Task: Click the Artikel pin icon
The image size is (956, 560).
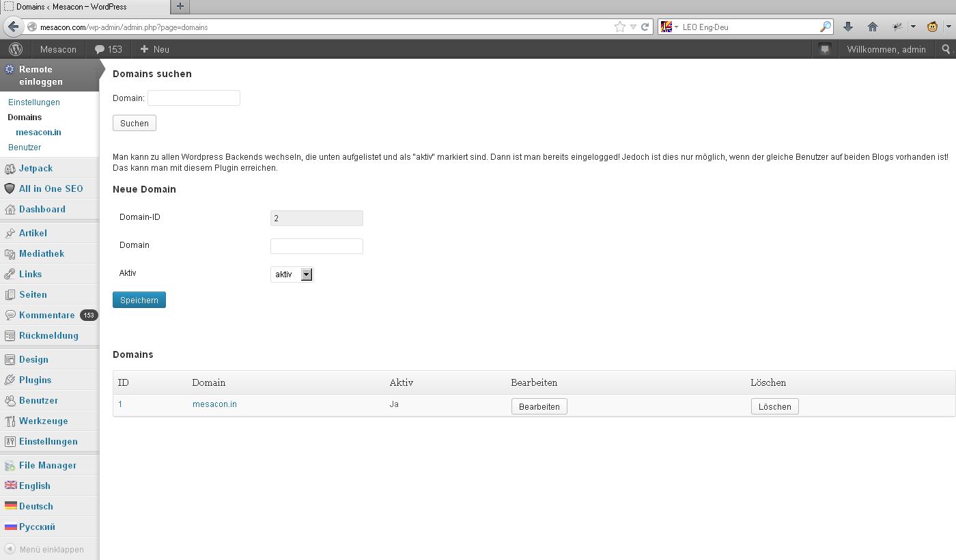Action: [x=10, y=234]
